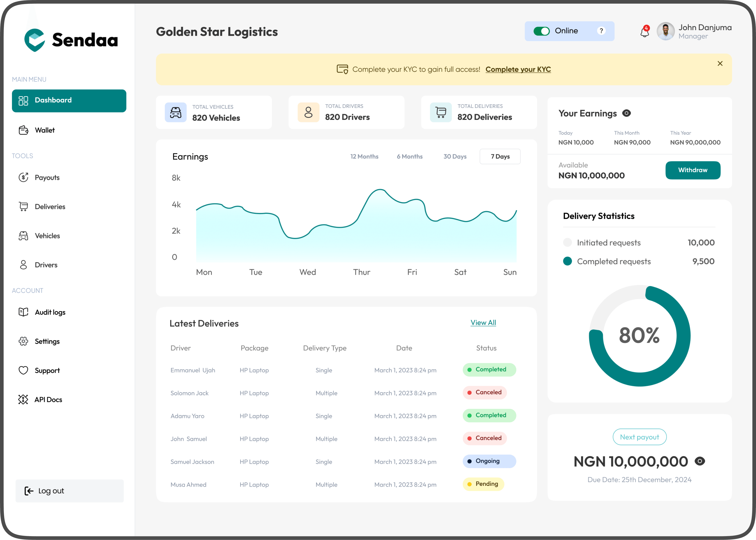Viewport: 756px width, 540px height.
Task: Click the Total Drivers person icon
Action: 308,112
